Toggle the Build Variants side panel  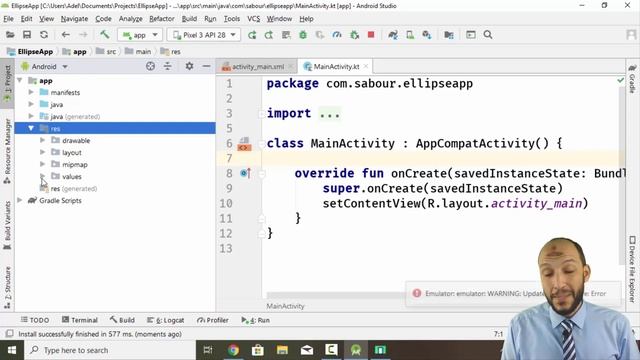coord(7,225)
